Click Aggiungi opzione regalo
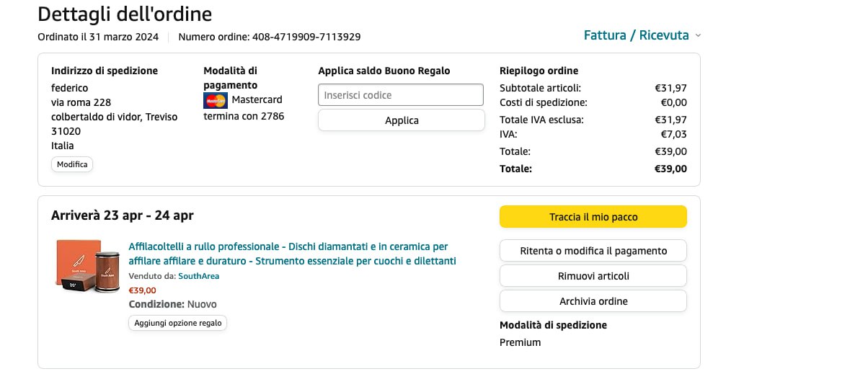This screenshot has height=374, width=868. (x=177, y=323)
